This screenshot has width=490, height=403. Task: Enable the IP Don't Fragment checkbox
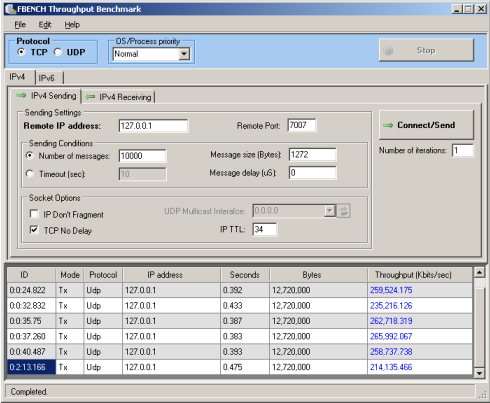click(x=34, y=214)
